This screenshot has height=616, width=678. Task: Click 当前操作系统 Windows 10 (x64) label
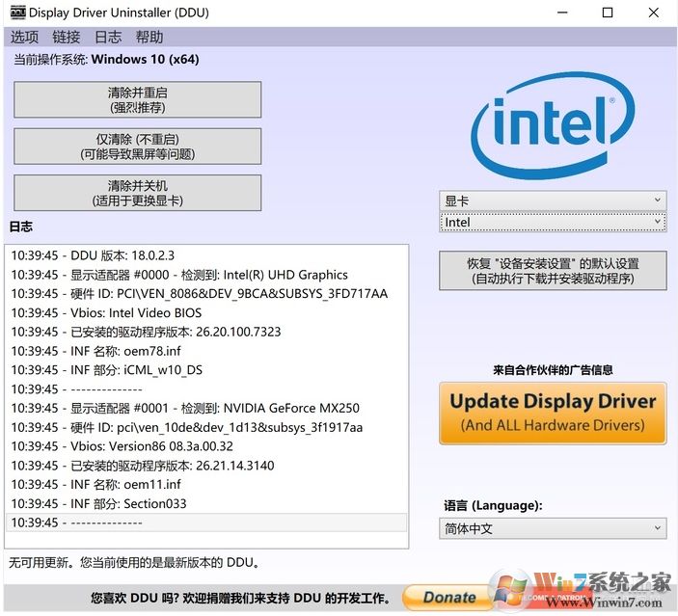[x=106, y=59]
